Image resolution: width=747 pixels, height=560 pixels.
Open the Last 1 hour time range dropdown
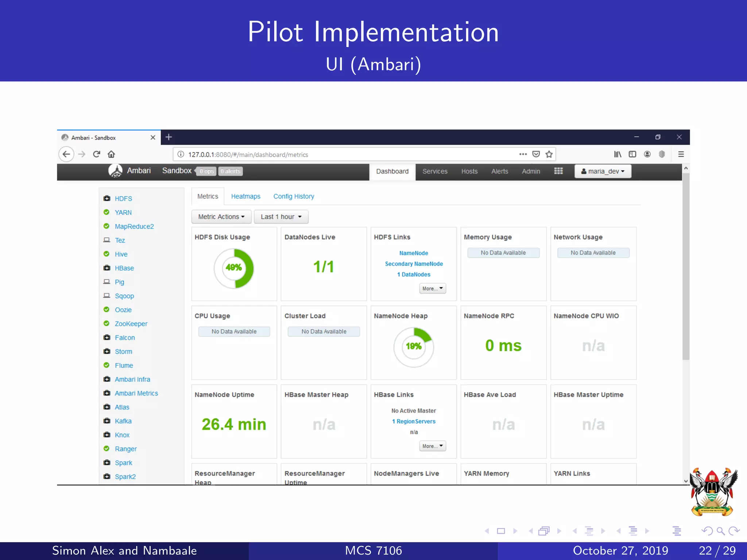pos(281,217)
